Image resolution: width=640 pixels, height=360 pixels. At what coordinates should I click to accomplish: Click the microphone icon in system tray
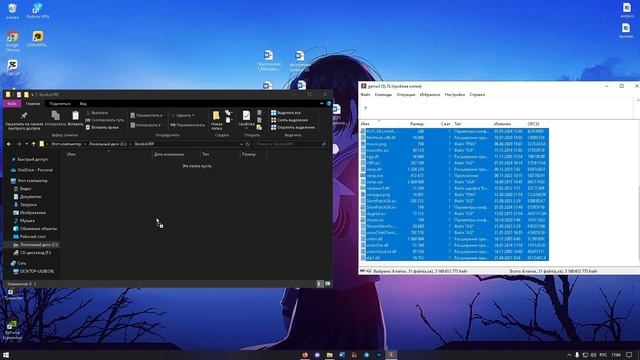coord(577,355)
